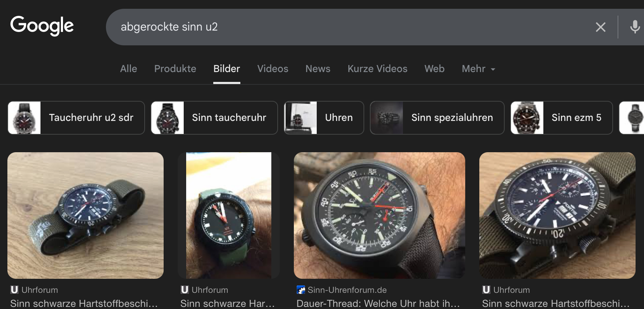Open the Fortis watch close-up image
The width and height of the screenshot is (644, 309).
coord(557,215)
